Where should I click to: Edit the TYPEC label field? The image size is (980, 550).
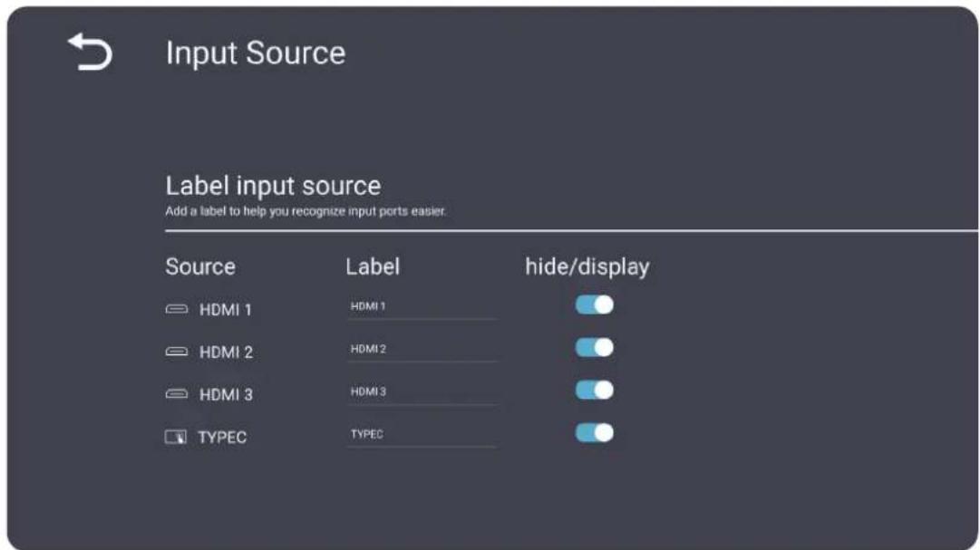click(422, 435)
